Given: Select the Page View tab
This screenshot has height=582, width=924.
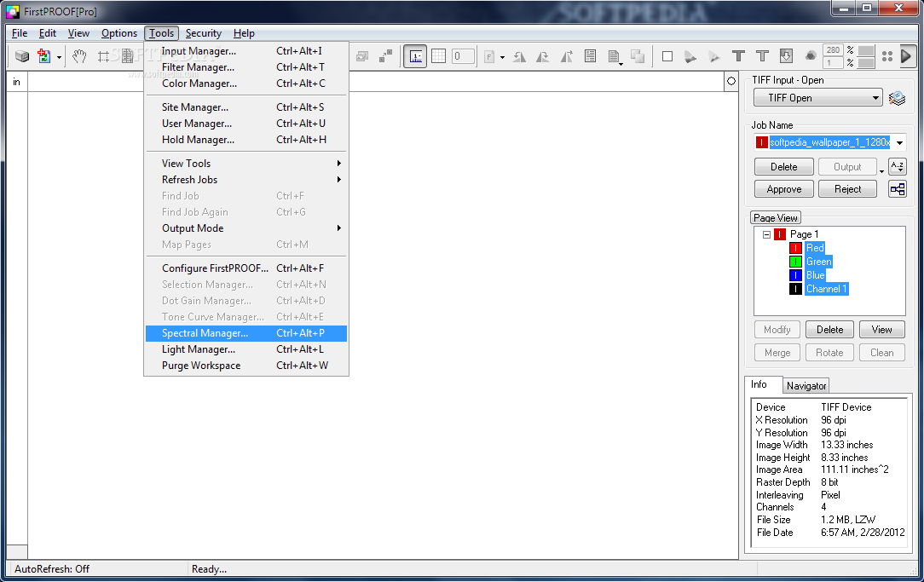Looking at the screenshot, I should point(775,218).
